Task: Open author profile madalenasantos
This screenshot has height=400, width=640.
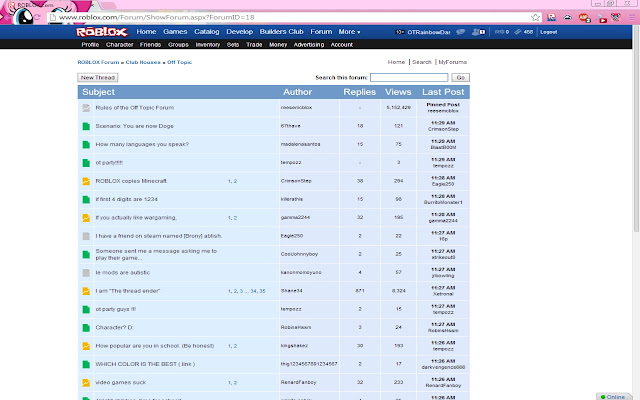Action: click(300, 144)
